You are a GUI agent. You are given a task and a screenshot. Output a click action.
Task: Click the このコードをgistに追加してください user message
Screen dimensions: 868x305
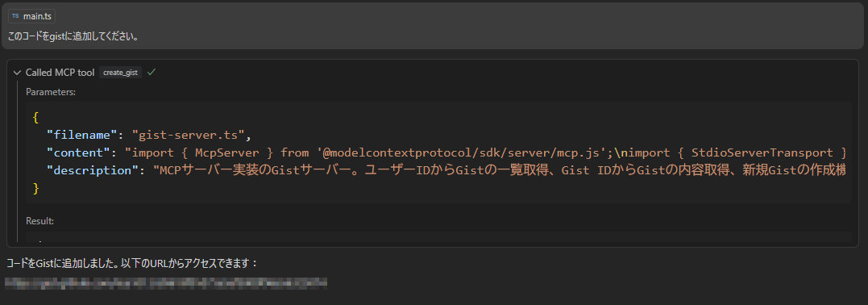pos(73,37)
